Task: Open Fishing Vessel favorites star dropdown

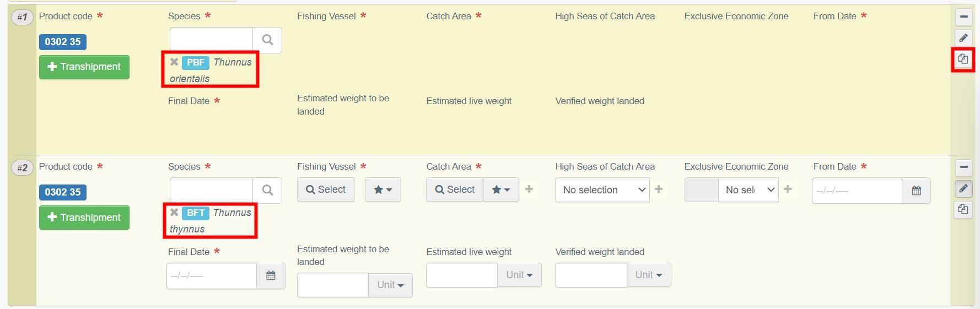Action: tap(383, 190)
